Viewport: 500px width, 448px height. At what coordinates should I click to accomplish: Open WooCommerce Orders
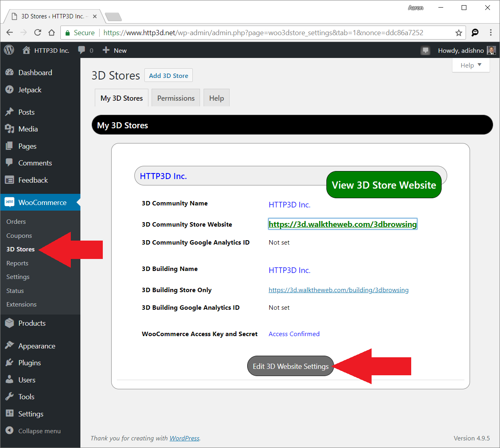(x=16, y=221)
